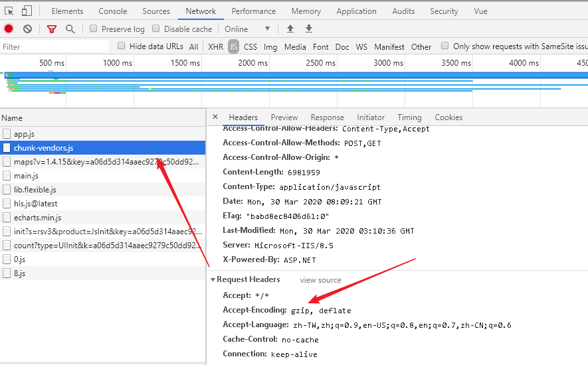Open the Online throttling dropdown
Image resolution: width=588 pixels, height=365 pixels.
click(247, 29)
